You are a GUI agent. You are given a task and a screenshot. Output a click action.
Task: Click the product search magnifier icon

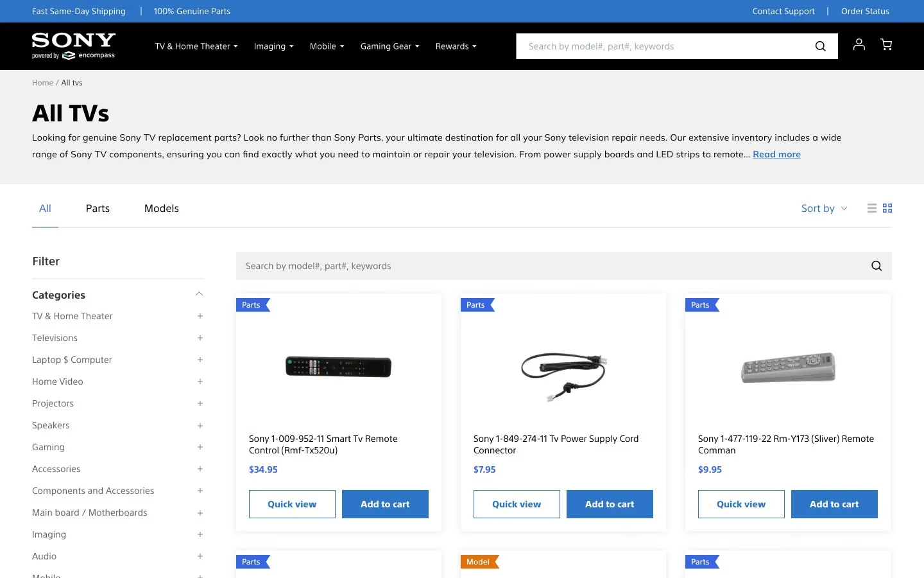point(877,266)
